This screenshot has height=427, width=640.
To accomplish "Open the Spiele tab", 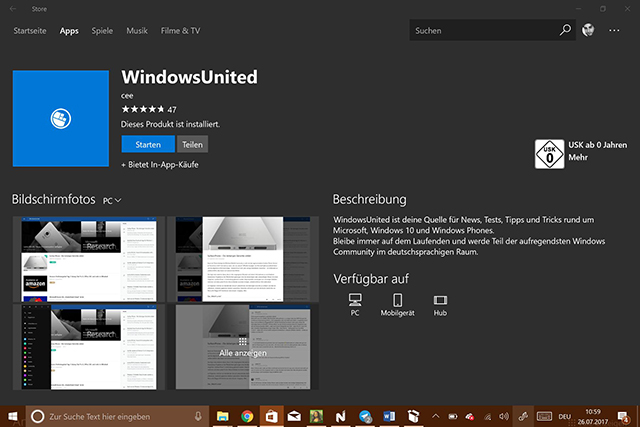I will click(x=102, y=31).
